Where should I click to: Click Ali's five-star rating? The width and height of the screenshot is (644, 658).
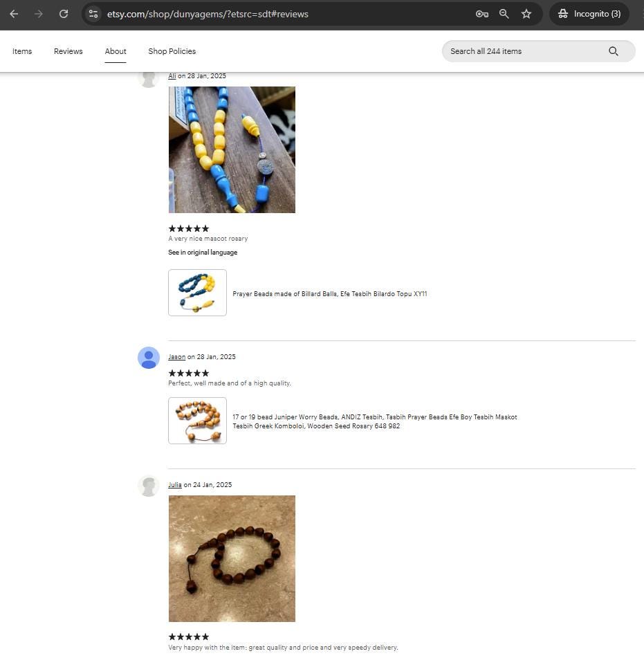tap(188, 229)
